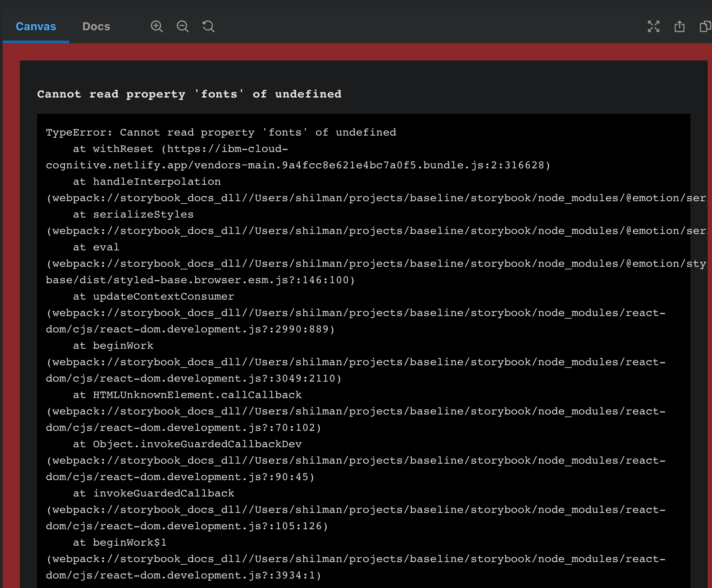This screenshot has height=588, width=712.
Task: Select the updateContextConsumer trace entry
Action: pos(163,296)
